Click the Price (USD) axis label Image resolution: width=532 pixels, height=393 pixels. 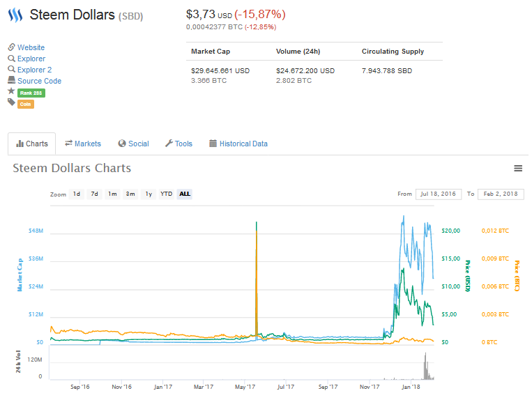tap(468, 276)
